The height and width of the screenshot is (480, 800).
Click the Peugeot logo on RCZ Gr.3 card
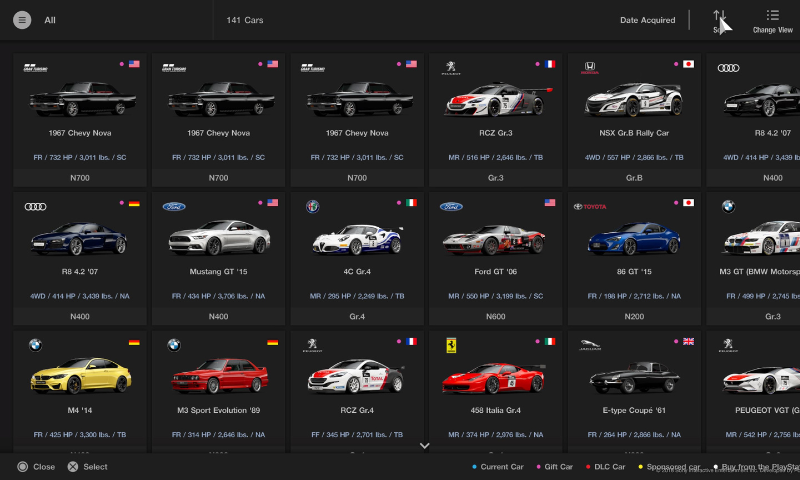pyautogui.click(x=451, y=68)
